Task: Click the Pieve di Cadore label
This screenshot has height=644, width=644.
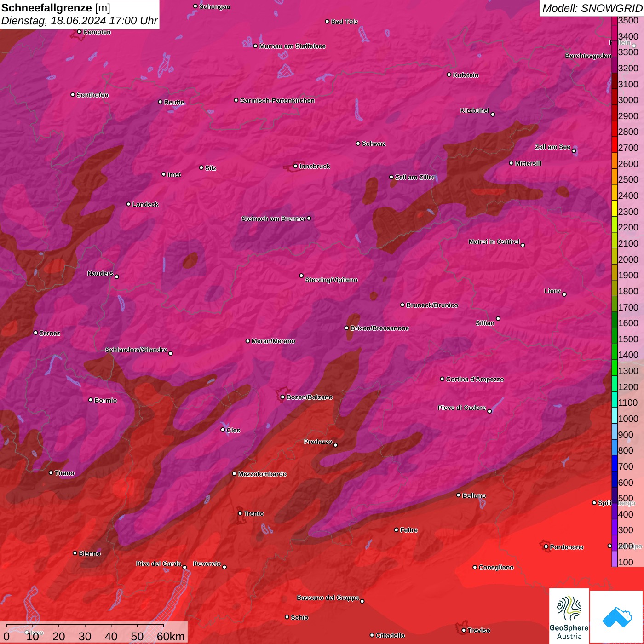Action: pos(461,408)
